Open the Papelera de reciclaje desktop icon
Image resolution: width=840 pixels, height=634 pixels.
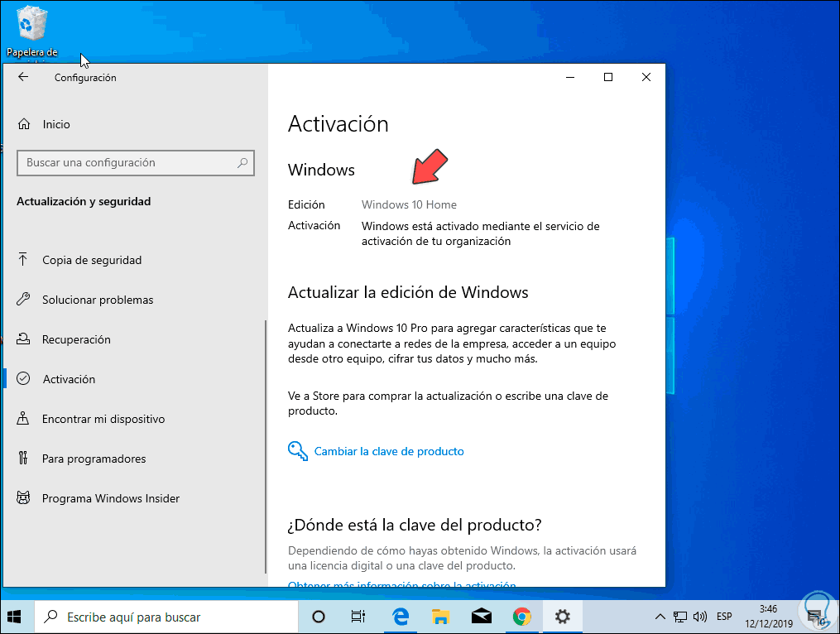tap(31, 32)
